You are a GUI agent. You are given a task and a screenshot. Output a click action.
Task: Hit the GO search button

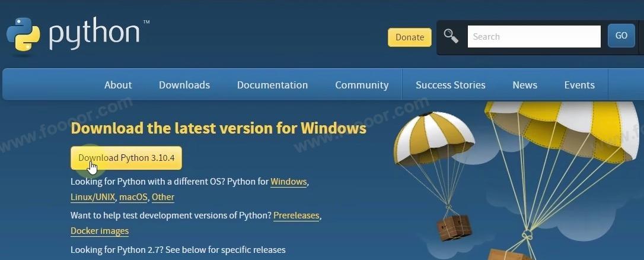[621, 36]
